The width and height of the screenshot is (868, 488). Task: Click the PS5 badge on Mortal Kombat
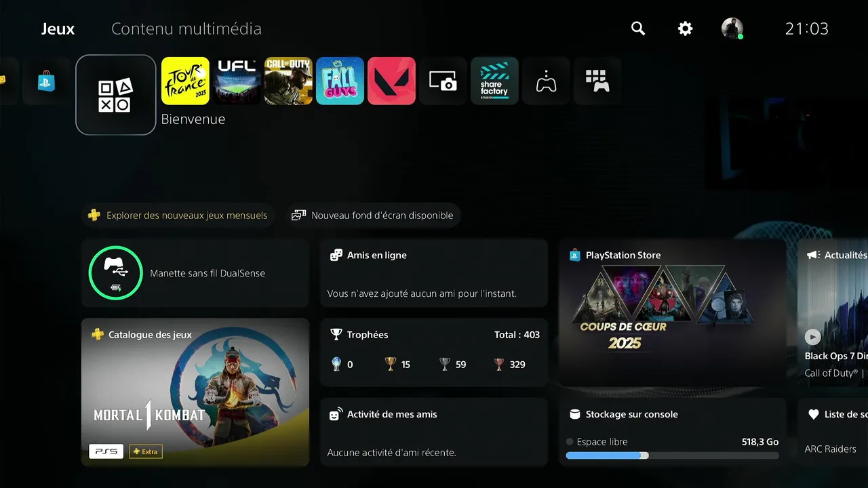tap(106, 451)
